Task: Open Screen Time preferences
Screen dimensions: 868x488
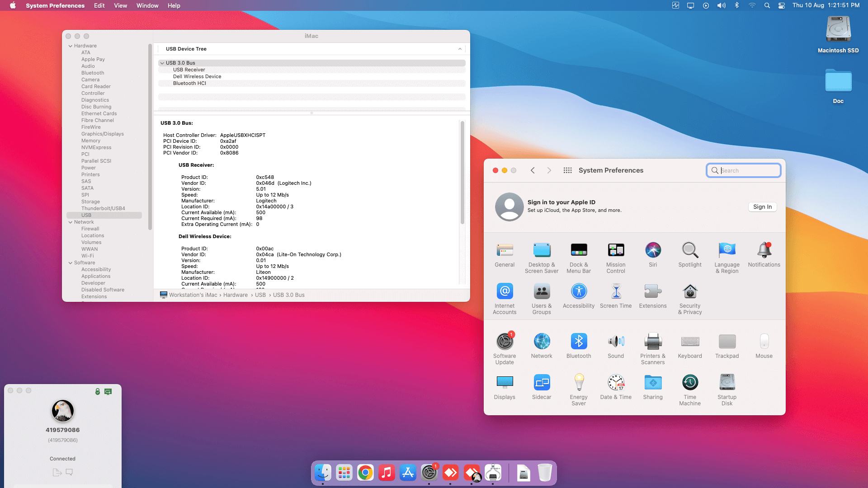Action: (616, 296)
